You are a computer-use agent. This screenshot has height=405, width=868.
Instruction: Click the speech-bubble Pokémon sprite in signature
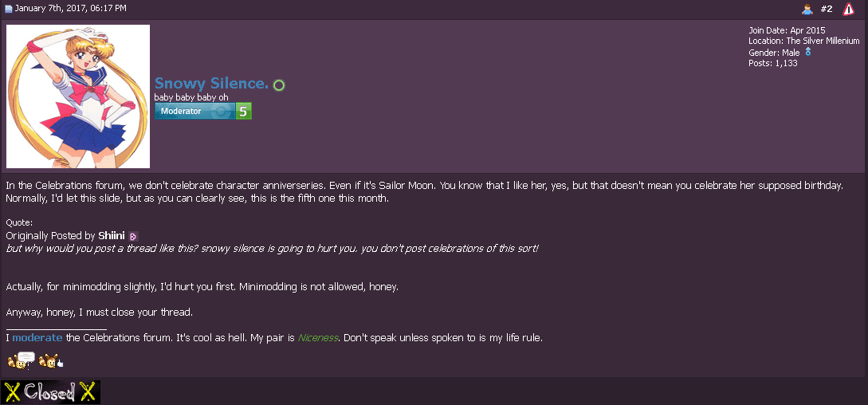21,360
